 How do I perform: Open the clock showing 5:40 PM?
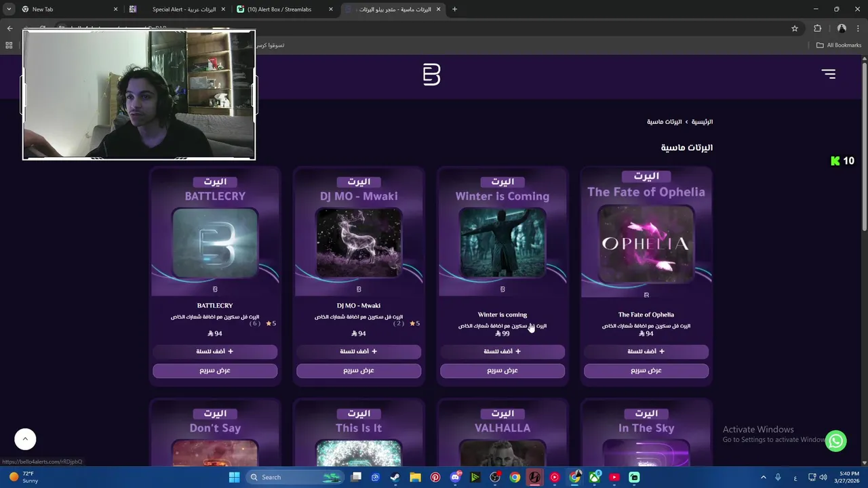click(x=848, y=477)
